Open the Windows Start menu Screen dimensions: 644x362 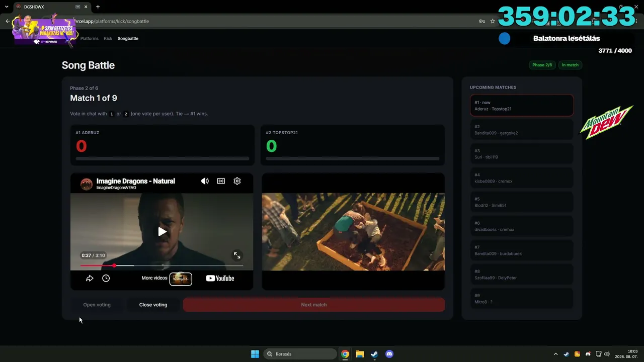(255, 354)
